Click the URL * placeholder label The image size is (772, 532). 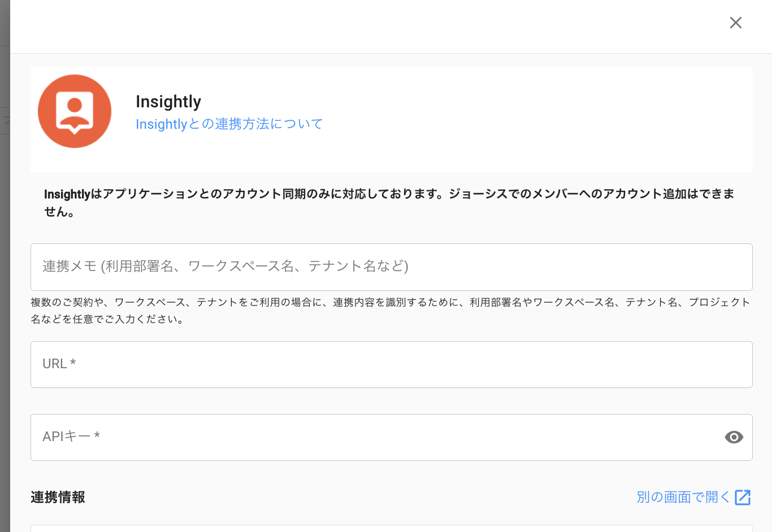[59, 364]
